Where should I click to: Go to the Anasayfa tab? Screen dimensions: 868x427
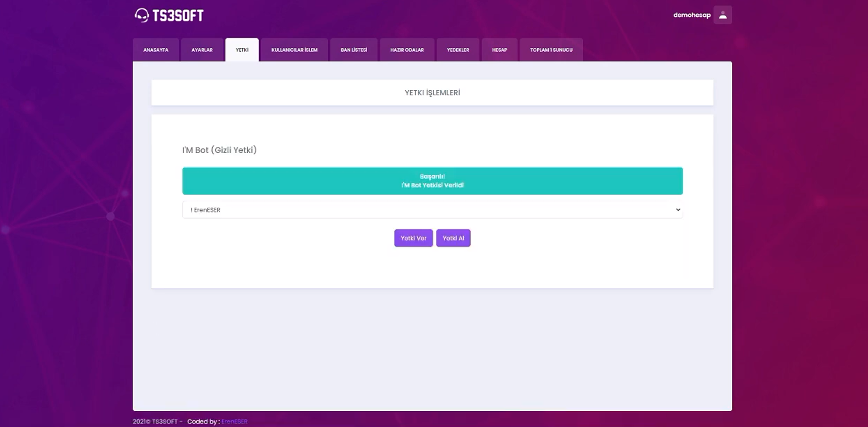(156, 50)
